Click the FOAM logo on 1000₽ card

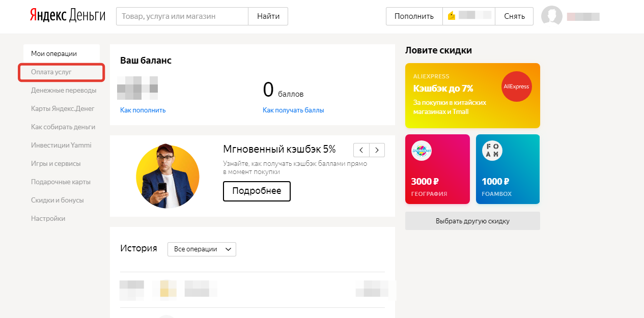click(492, 150)
